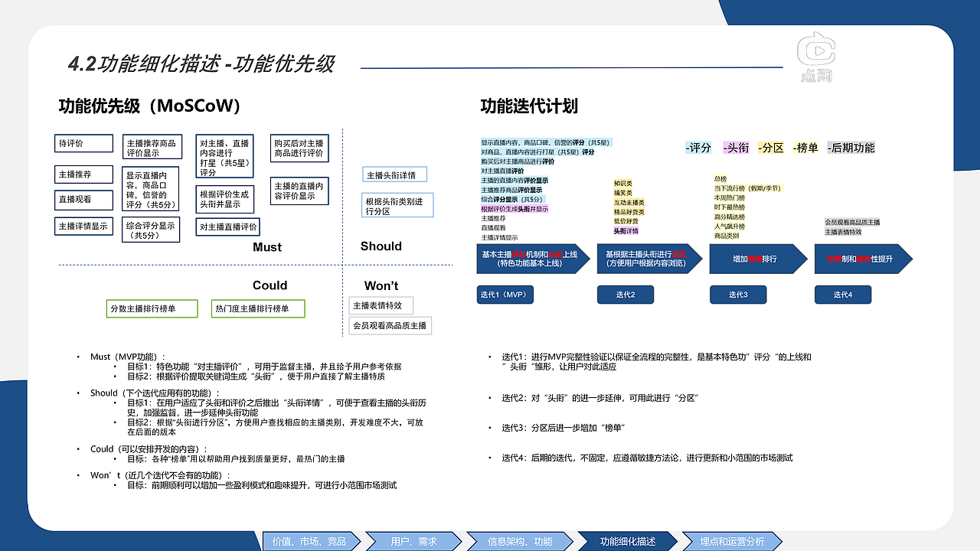The height and width of the screenshot is (551, 980).
Task: Click the slide title 4.2功能细化描述-功能优先级
Action: (201, 64)
